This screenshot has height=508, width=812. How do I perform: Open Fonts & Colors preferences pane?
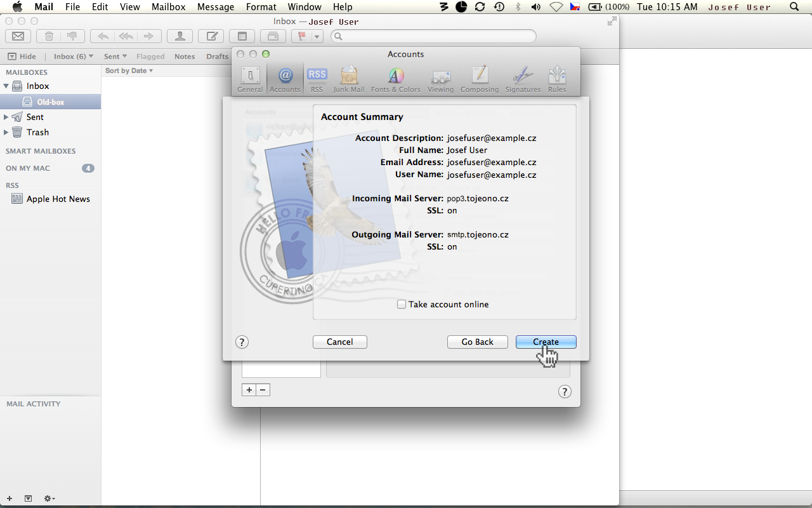coord(396,79)
